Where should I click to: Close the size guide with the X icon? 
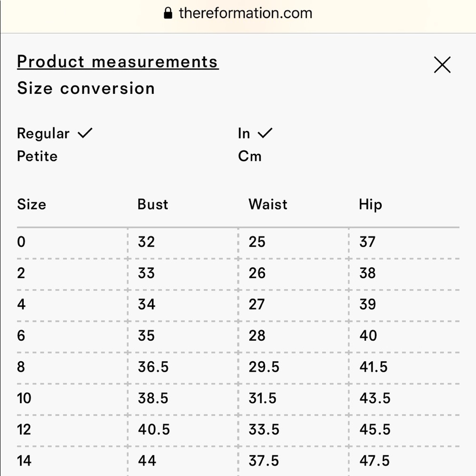[442, 65]
